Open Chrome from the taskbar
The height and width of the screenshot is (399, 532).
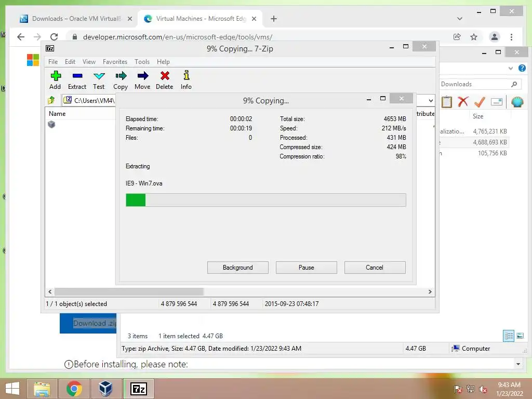[x=74, y=389]
